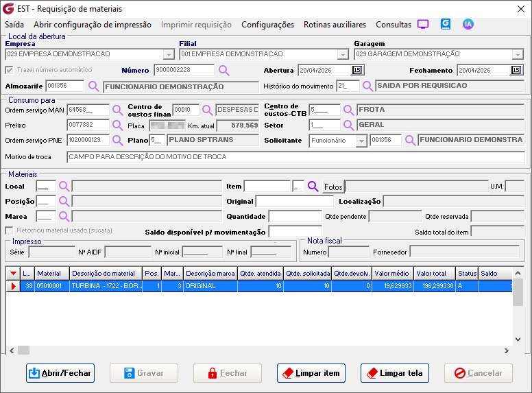Click Quantidade input field
The width and height of the screenshot is (532, 393).
pyautogui.click(x=295, y=216)
